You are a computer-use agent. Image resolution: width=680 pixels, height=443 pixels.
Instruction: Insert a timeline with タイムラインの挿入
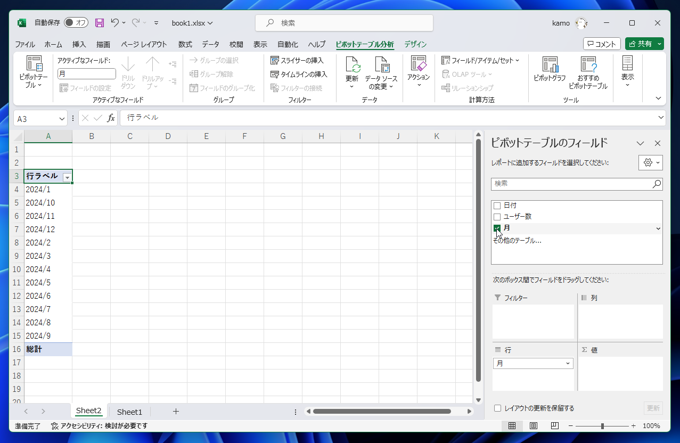[x=299, y=74]
